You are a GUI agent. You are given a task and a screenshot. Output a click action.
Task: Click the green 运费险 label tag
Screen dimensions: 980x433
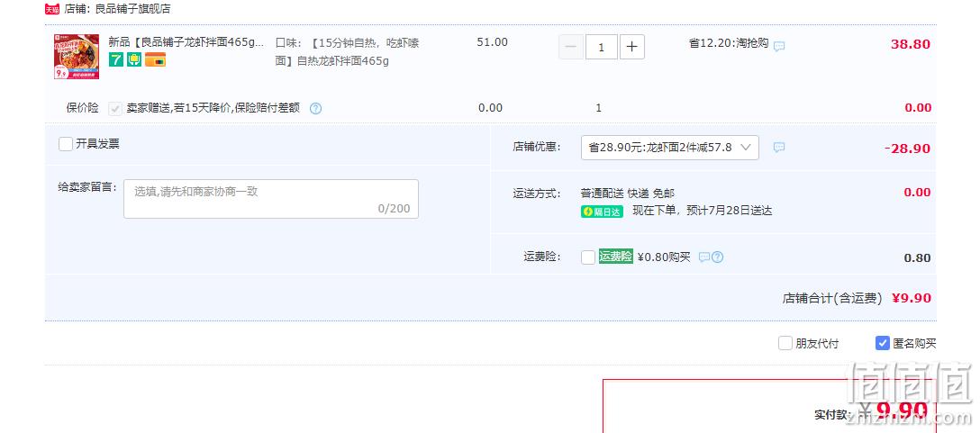tap(615, 257)
